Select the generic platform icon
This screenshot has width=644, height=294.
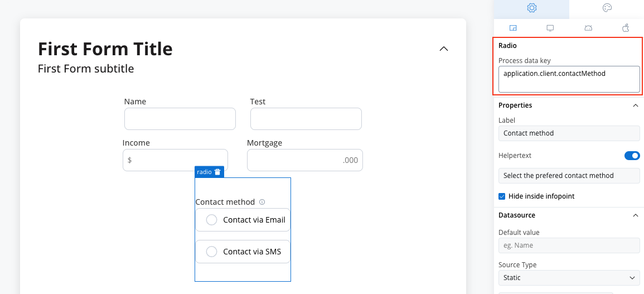click(x=512, y=28)
